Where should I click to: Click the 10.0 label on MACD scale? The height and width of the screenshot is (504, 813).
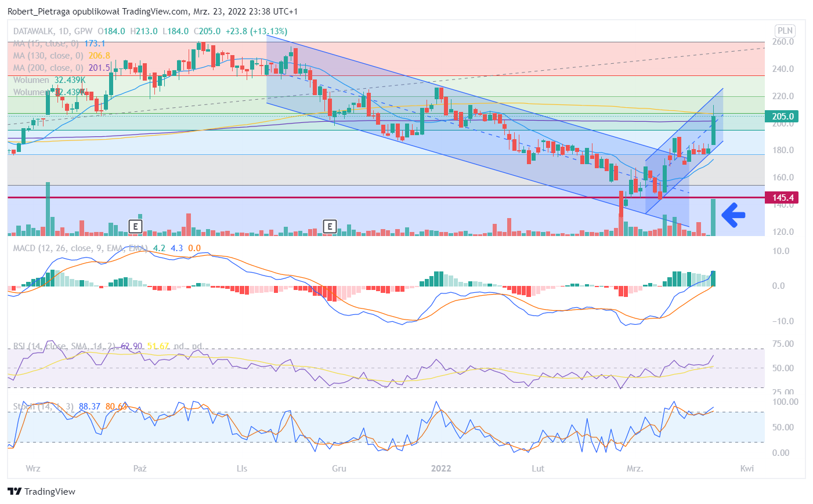781,251
